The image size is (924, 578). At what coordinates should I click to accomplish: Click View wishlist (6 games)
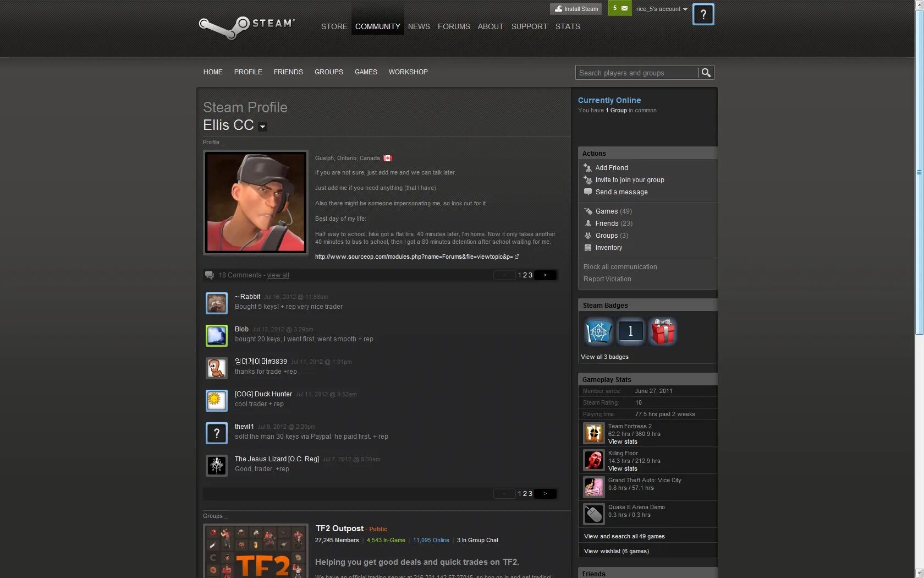tap(616, 551)
